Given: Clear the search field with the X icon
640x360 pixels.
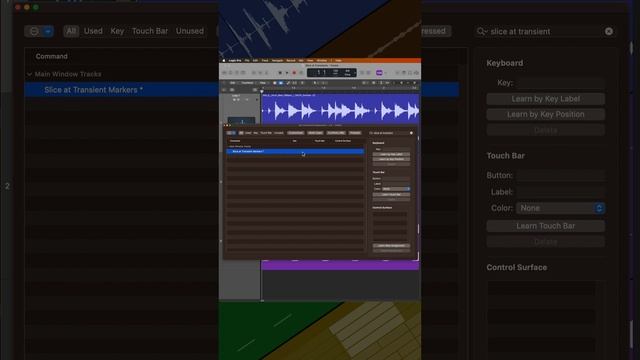Looking at the screenshot, I should pyautogui.click(x=609, y=31).
